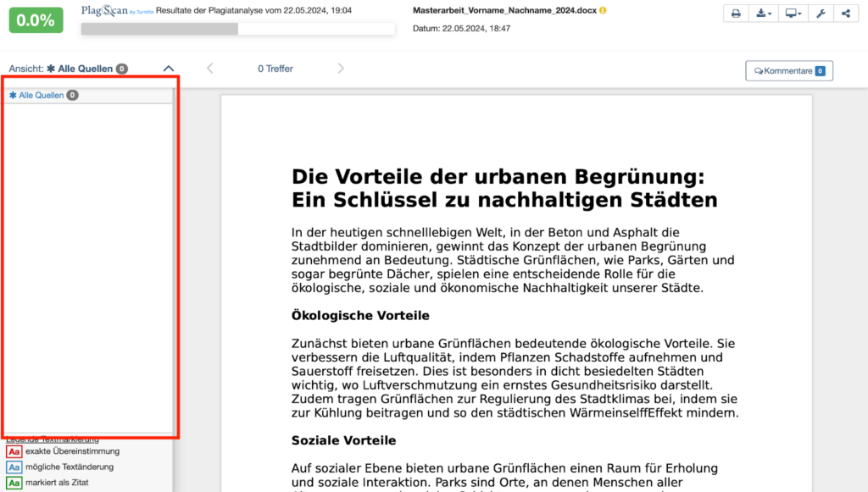
Task: Click the PlagScan logo
Action: tap(117, 10)
